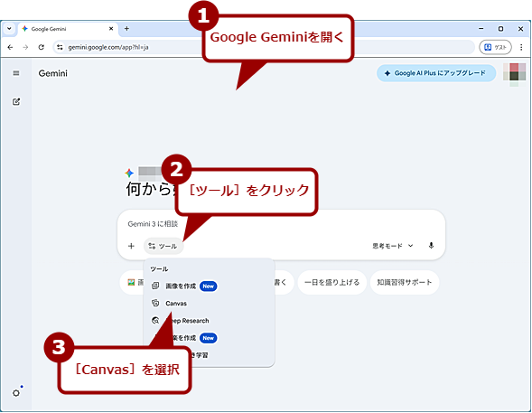Image resolution: width=532 pixels, height=413 pixels.
Task: Click the 画像を作成 menu icon
Action: pos(155,286)
